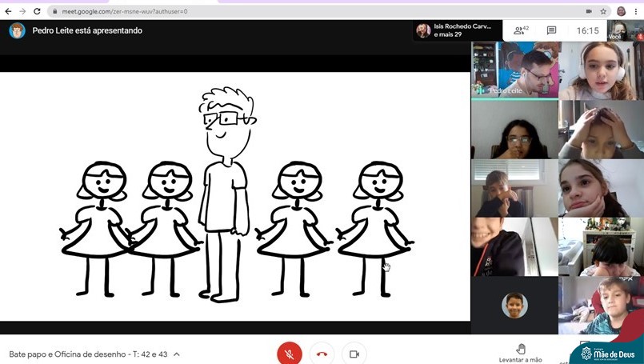Image resolution: width=644 pixels, height=364 pixels.
Task: Raise hand with Levantar a mão
Action: pos(520,353)
